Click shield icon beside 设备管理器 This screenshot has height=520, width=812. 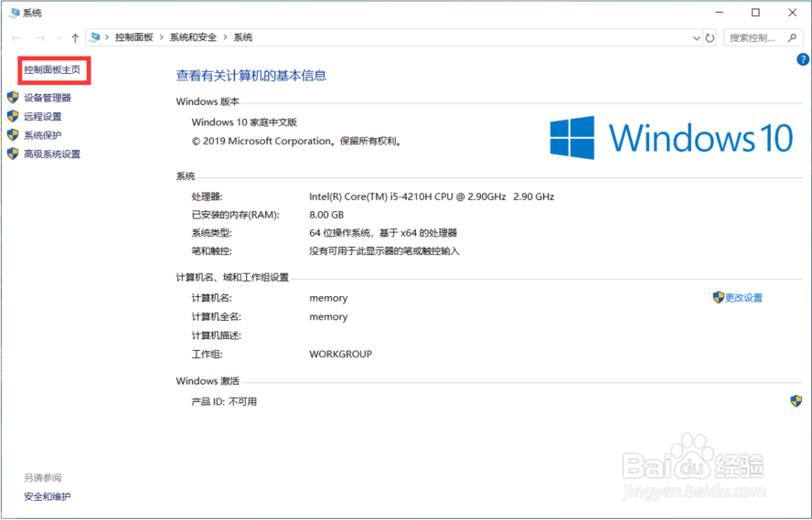click(x=13, y=97)
